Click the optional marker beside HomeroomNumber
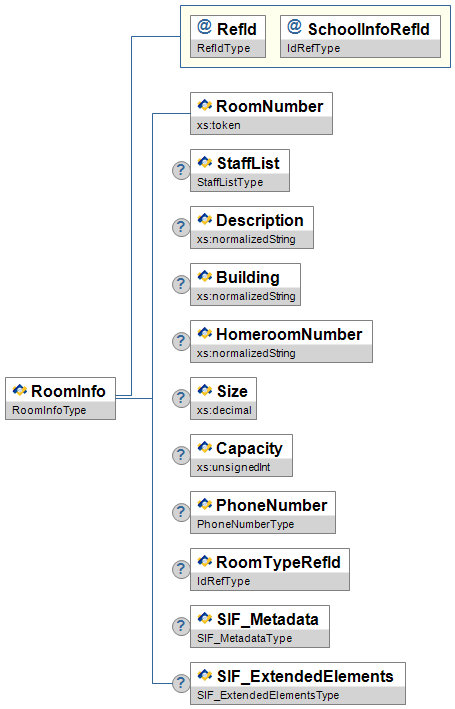Viewport: 455px width, 709px height. click(x=181, y=341)
